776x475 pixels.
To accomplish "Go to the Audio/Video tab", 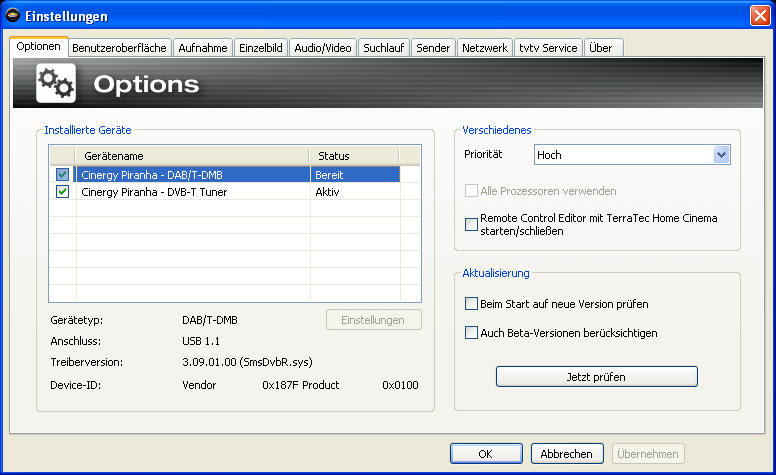I will coord(322,48).
